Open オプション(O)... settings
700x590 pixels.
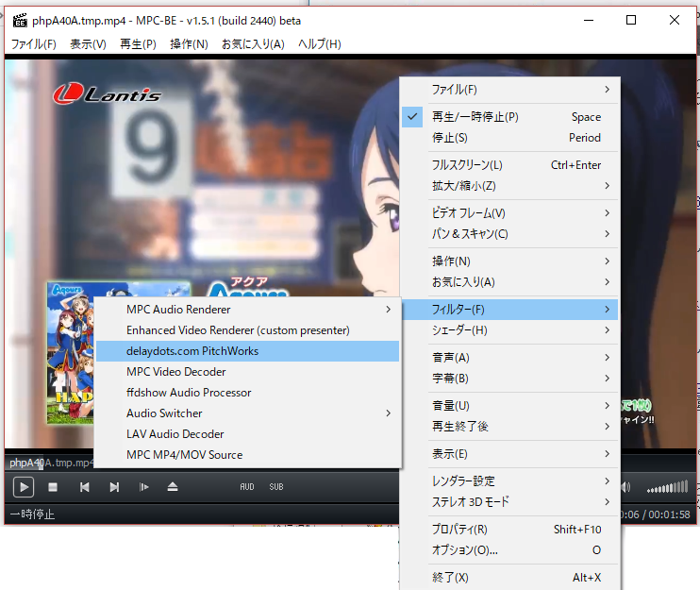pos(509,549)
